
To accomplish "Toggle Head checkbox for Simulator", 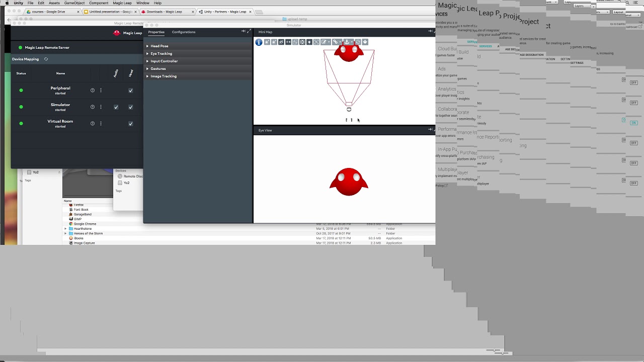I will 131,107.
